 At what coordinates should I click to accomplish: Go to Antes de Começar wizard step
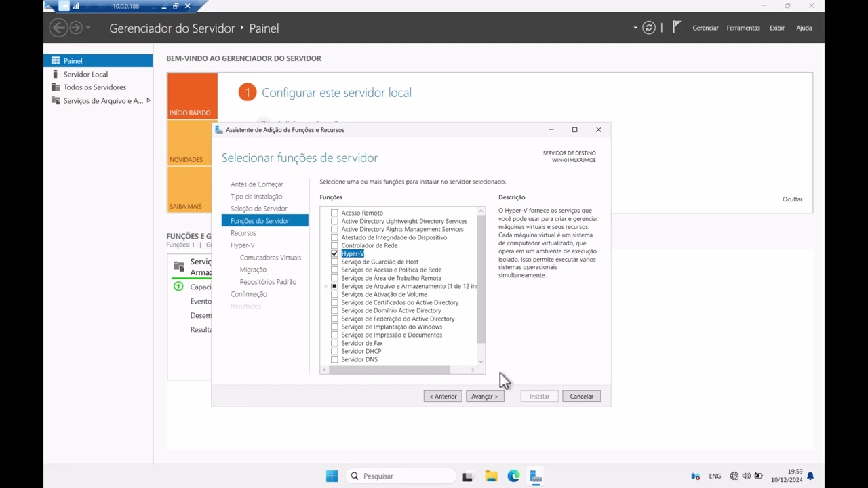tap(257, 184)
